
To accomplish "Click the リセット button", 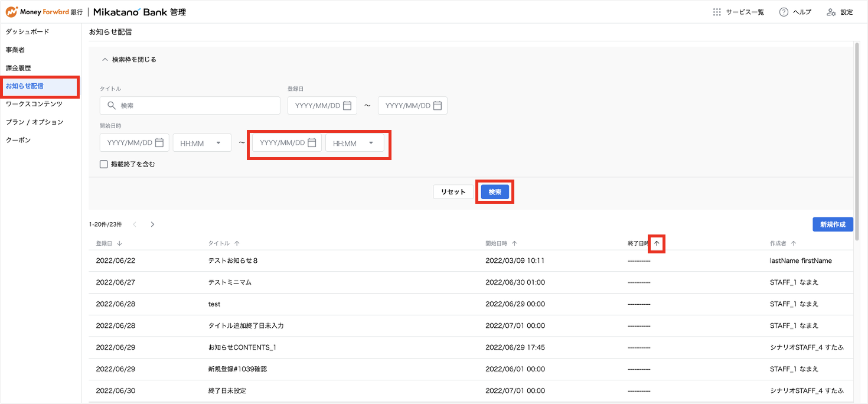I will [453, 192].
